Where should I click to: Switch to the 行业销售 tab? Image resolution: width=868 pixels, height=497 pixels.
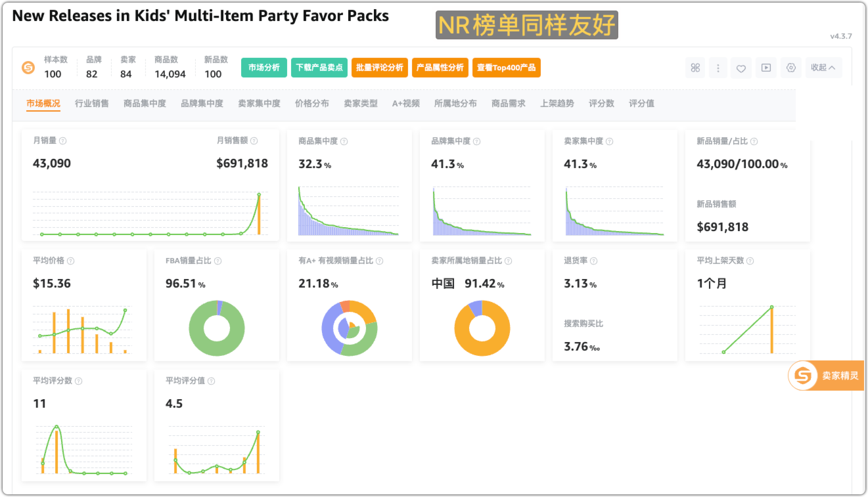92,103
